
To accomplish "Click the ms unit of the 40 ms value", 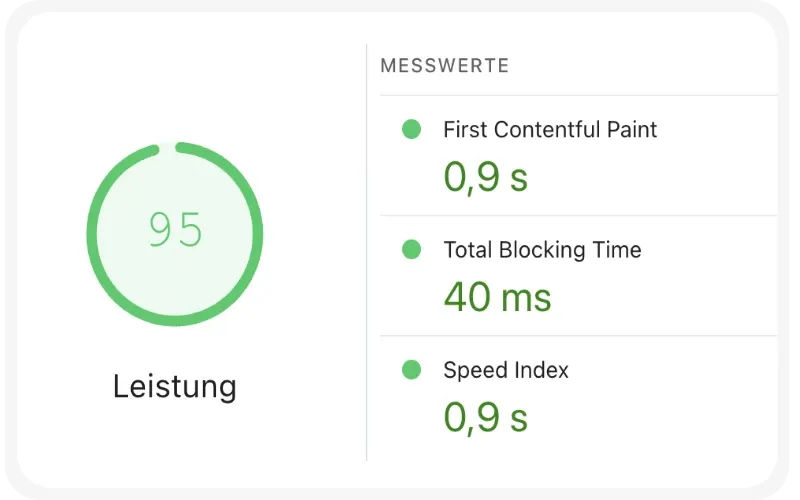I will [x=528, y=299].
